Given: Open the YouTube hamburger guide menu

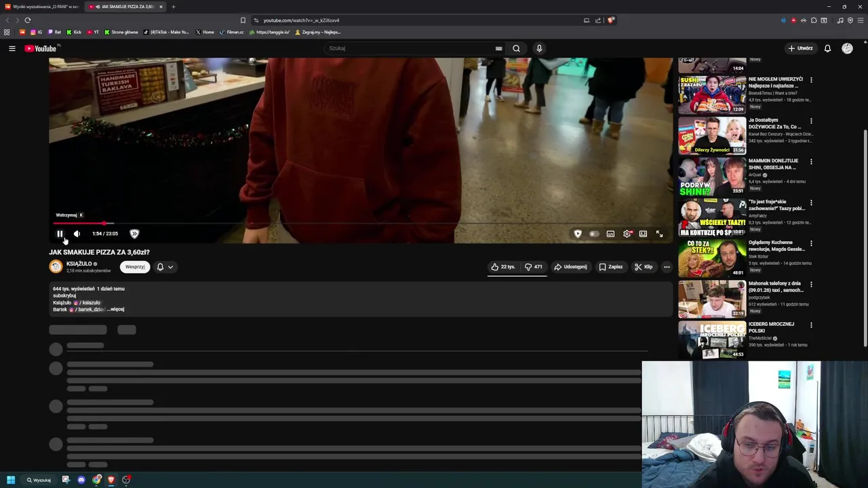Looking at the screenshot, I should (12, 48).
